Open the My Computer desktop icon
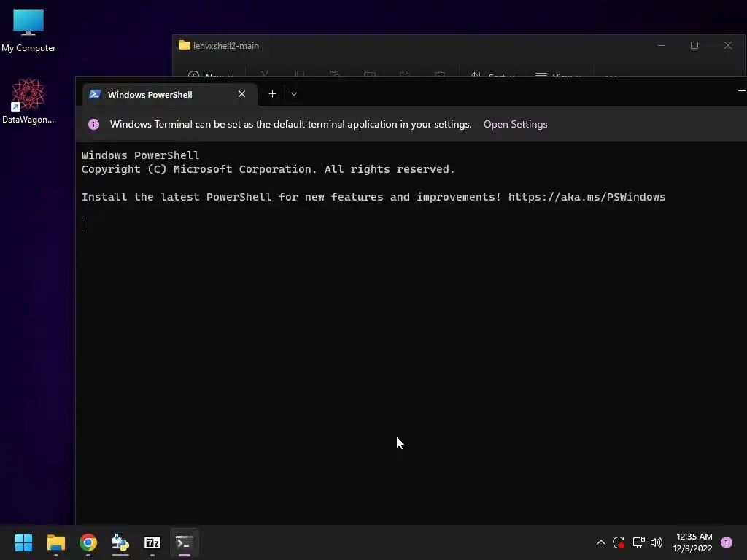This screenshot has height=560, width=747. click(28, 29)
